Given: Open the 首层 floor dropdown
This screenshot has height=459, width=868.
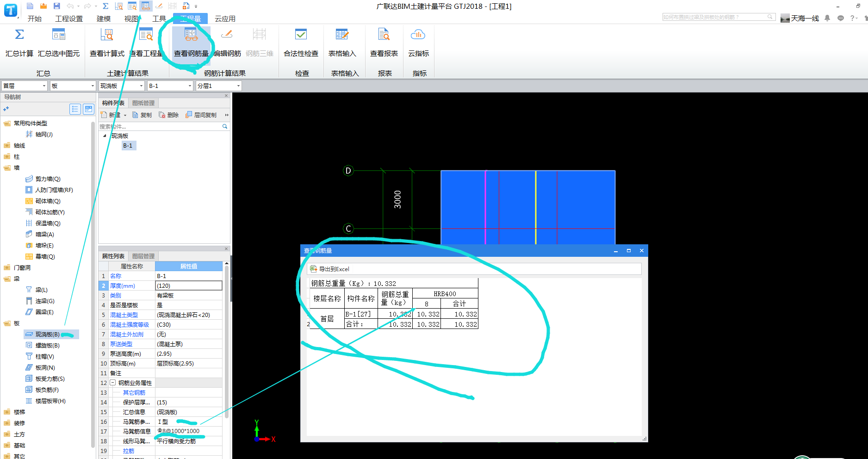Looking at the screenshot, I should [x=25, y=86].
